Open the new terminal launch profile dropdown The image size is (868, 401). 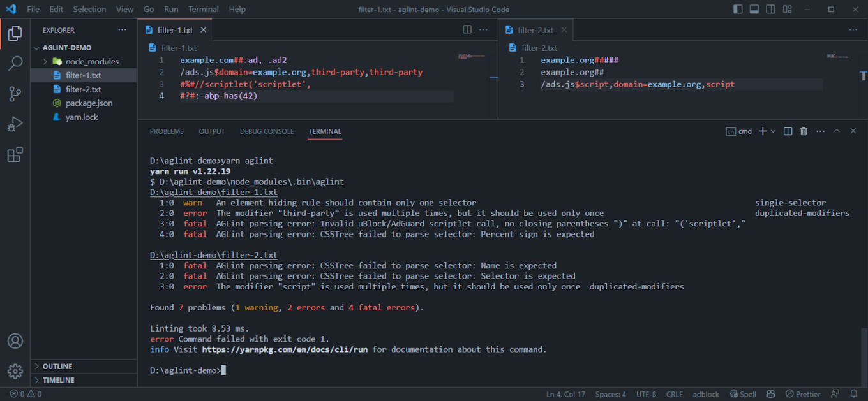click(x=774, y=131)
